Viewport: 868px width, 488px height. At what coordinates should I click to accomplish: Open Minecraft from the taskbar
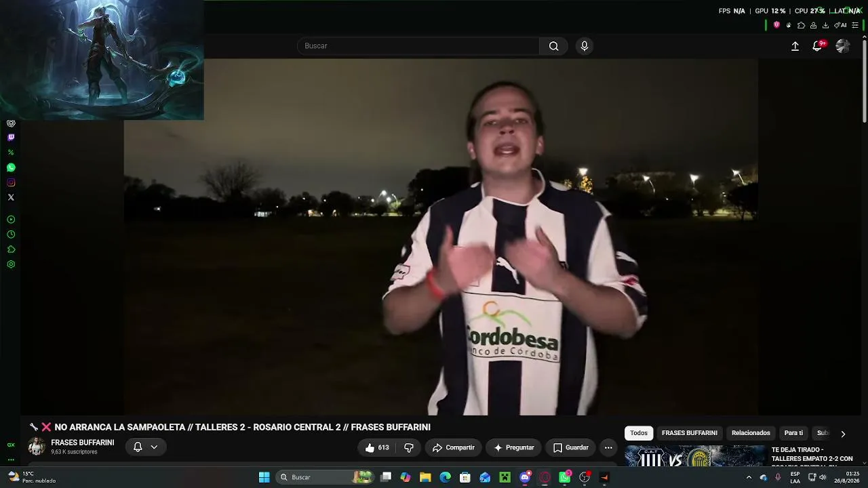[x=505, y=477]
